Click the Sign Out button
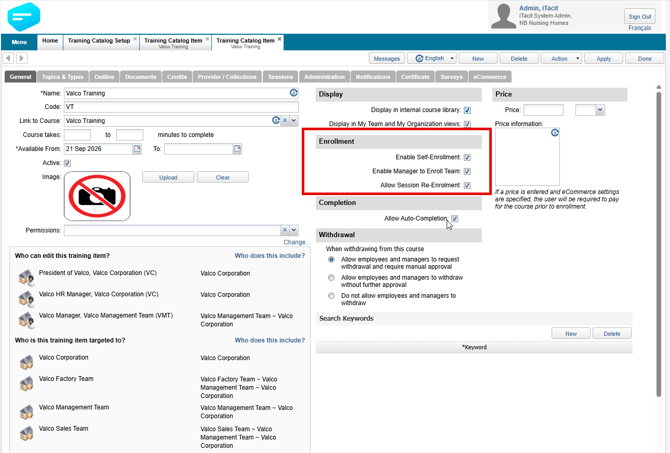 pos(640,16)
